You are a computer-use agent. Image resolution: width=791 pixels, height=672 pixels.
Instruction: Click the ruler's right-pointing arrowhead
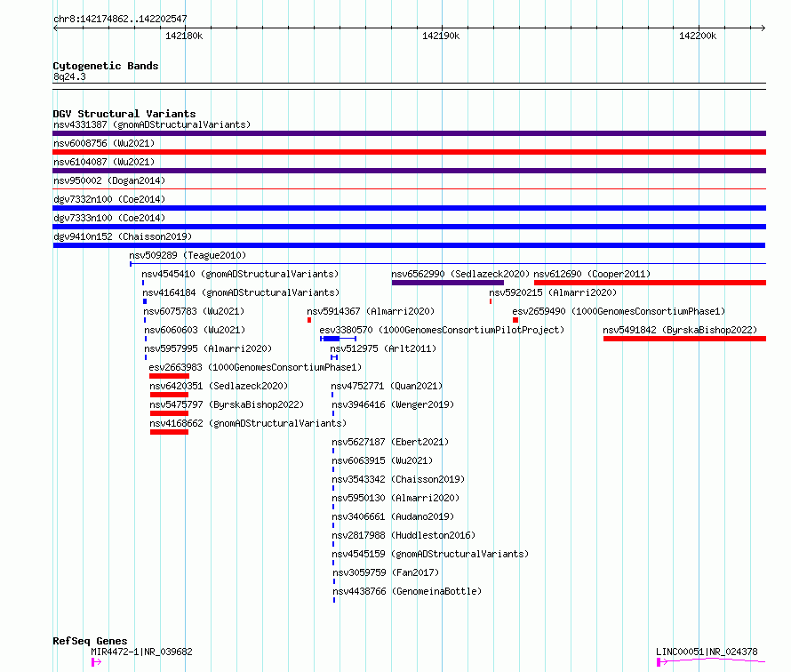763,28
